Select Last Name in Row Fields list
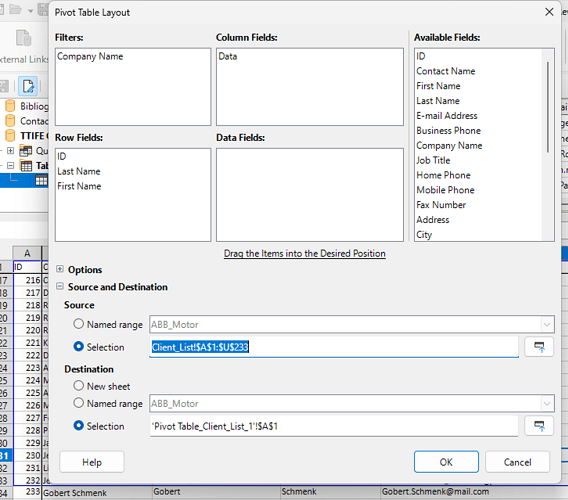Image resolution: width=568 pixels, height=500 pixels. (x=79, y=171)
